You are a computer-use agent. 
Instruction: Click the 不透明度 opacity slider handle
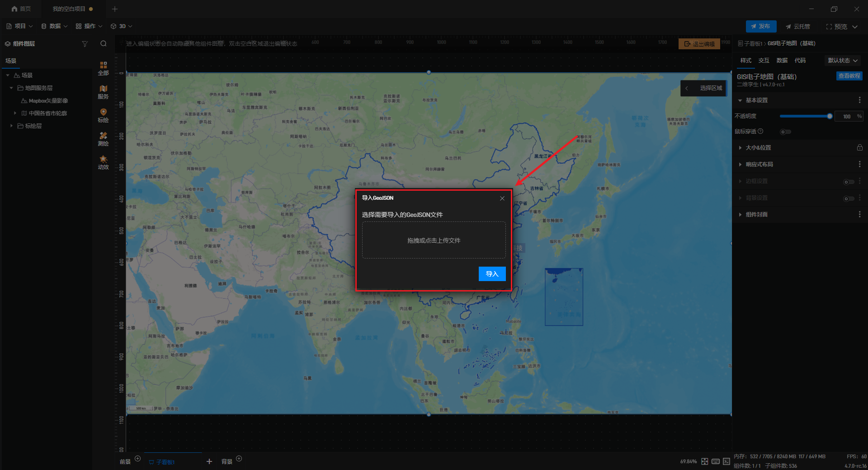[830, 116]
